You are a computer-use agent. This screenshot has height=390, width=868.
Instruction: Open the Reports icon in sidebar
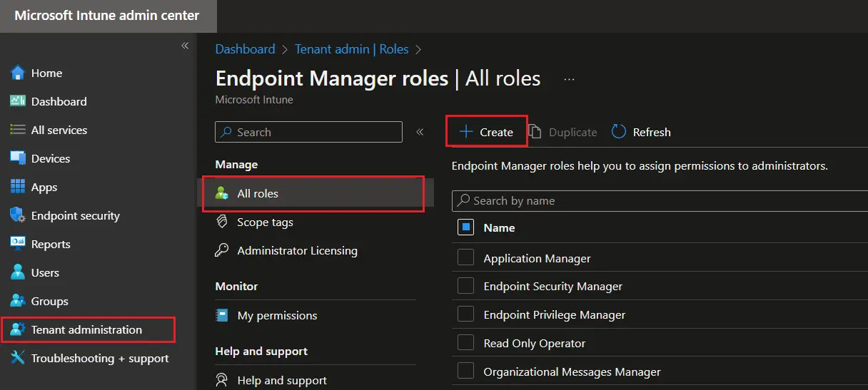[x=18, y=244]
